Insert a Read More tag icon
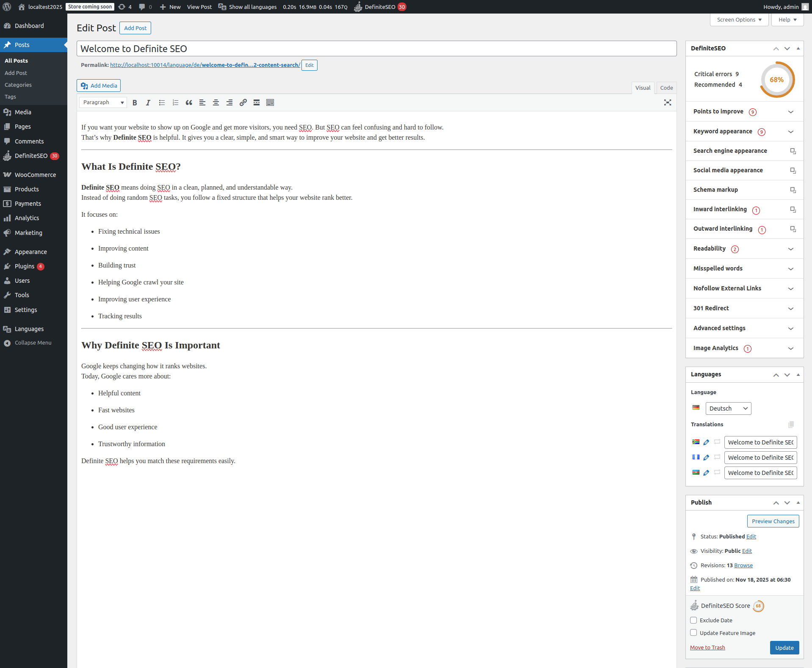The width and height of the screenshot is (812, 668). (256, 102)
